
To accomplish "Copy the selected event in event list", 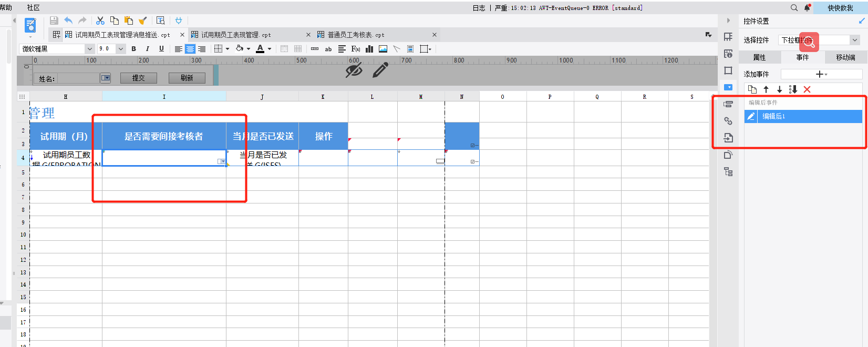I will point(752,89).
